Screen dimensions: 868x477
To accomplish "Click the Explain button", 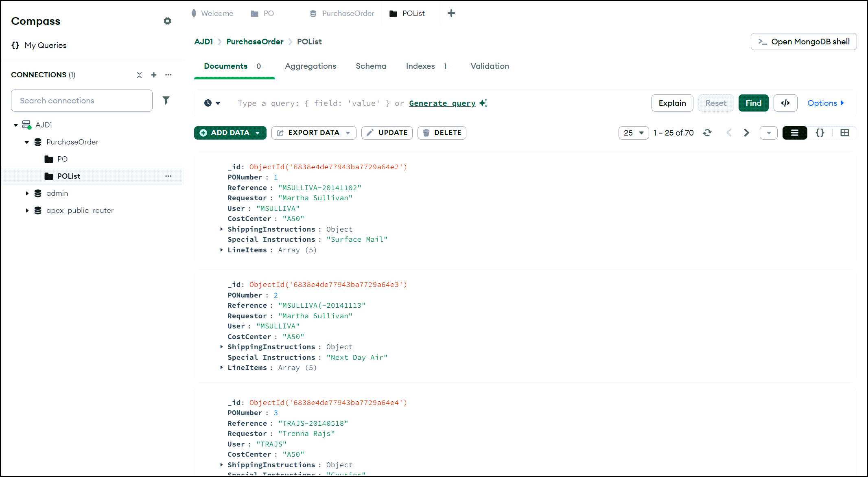I will point(672,103).
